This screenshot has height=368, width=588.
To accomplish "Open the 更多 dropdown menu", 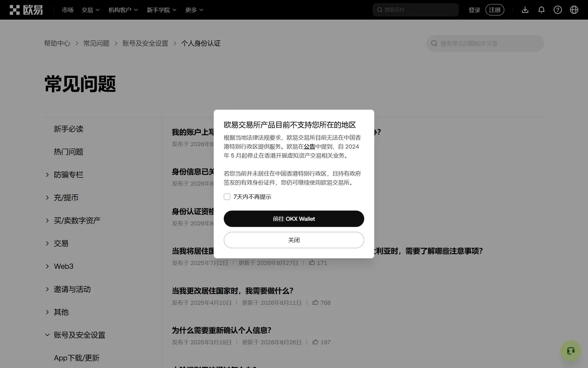I will pos(194,10).
